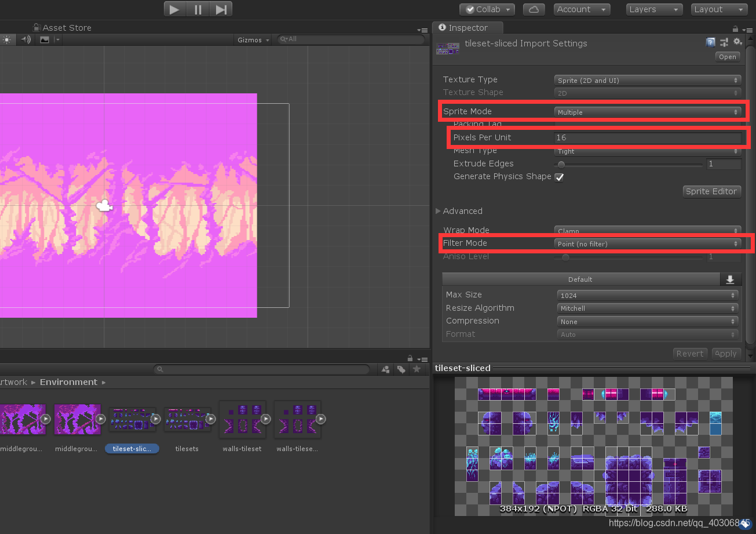Open the Account dropdown

582,9
